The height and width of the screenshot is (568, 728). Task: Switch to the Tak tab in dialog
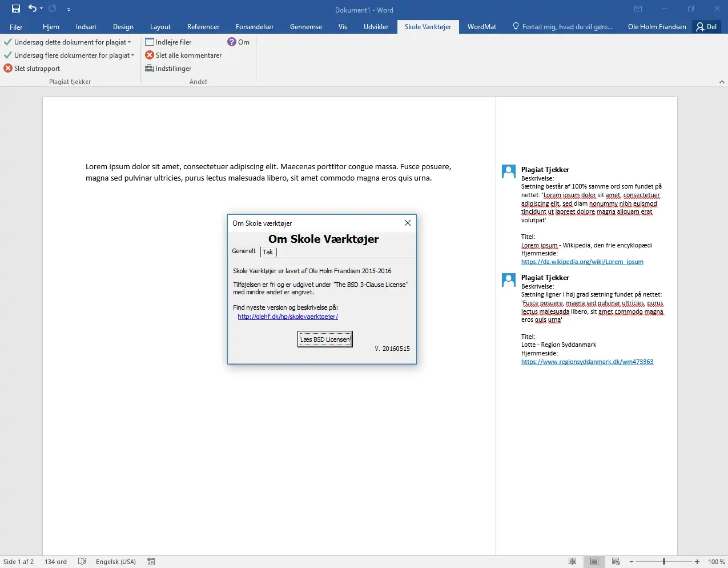point(268,252)
